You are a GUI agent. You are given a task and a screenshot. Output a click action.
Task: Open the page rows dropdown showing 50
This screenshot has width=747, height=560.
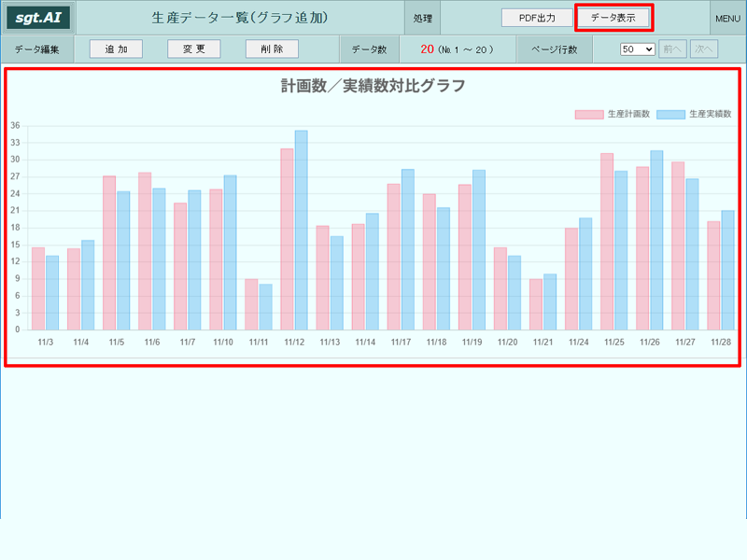click(638, 49)
